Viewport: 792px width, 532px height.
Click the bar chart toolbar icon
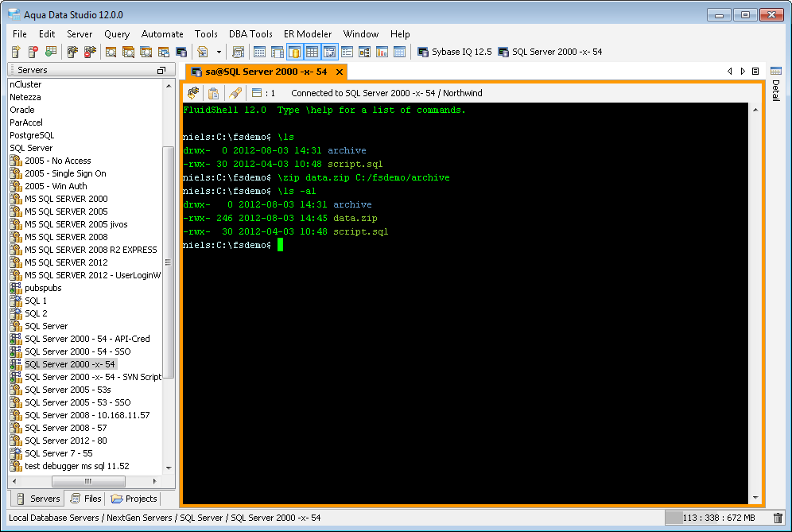coord(382,52)
